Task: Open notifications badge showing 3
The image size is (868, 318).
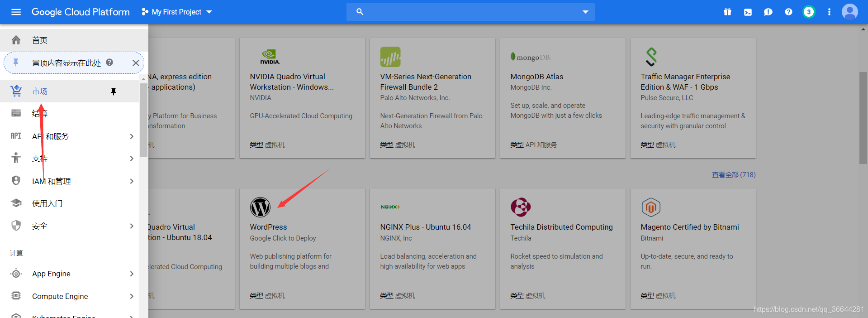Action: pyautogui.click(x=809, y=12)
